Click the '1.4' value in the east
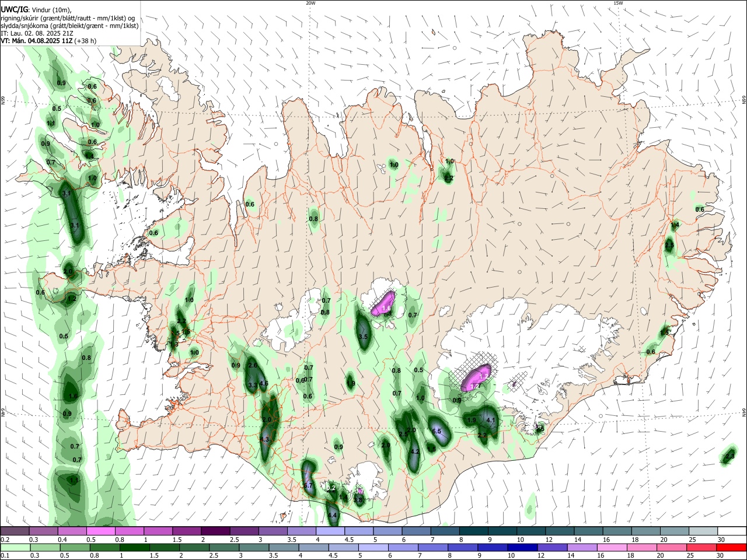Image resolution: width=747 pixels, height=560 pixels. (675, 225)
